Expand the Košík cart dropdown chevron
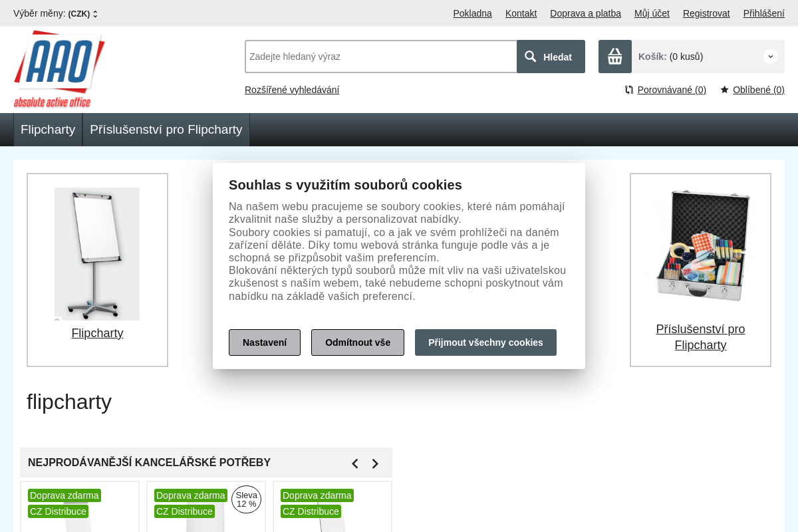Viewport: 798px width, 532px height. point(771,57)
